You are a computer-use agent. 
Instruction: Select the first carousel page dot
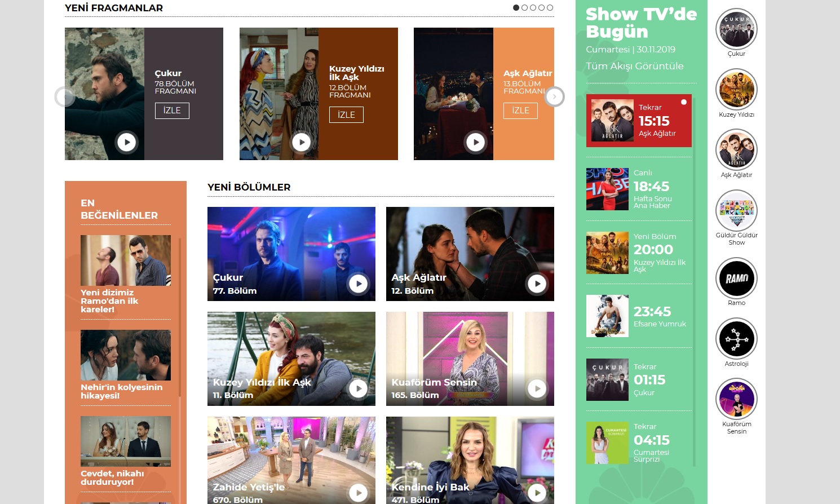coord(516,8)
